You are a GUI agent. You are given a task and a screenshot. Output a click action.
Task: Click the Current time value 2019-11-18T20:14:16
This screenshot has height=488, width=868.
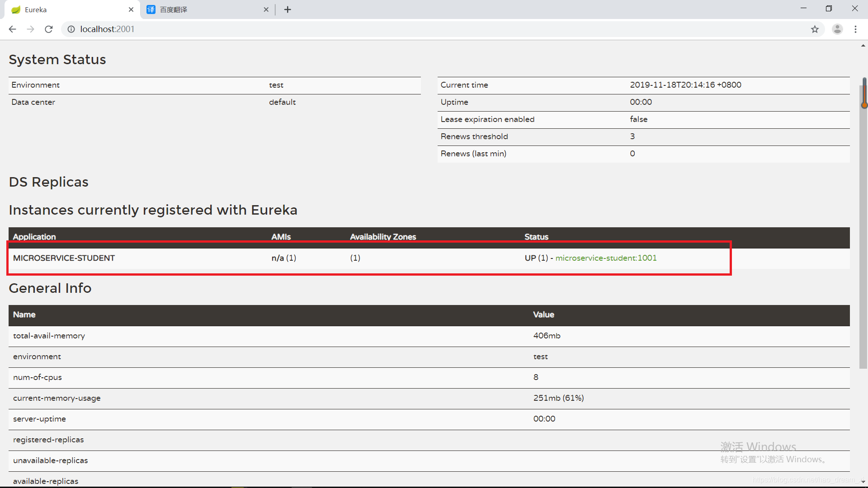tap(685, 85)
